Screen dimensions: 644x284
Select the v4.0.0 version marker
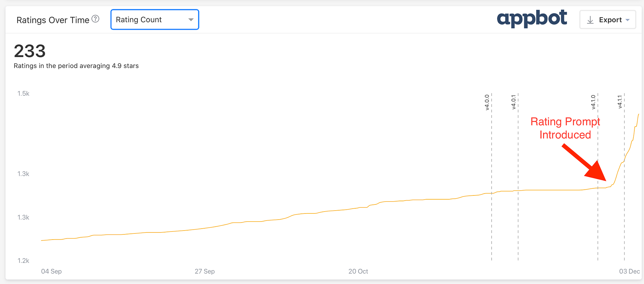click(487, 102)
